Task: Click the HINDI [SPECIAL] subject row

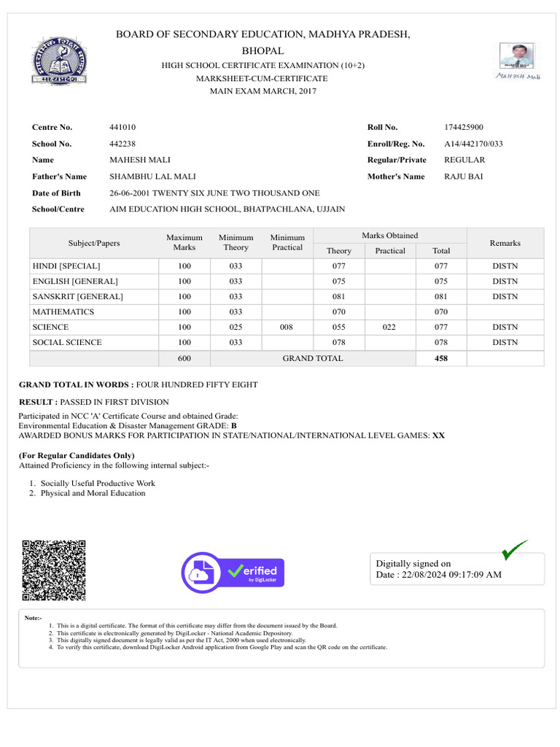Action: (x=287, y=266)
